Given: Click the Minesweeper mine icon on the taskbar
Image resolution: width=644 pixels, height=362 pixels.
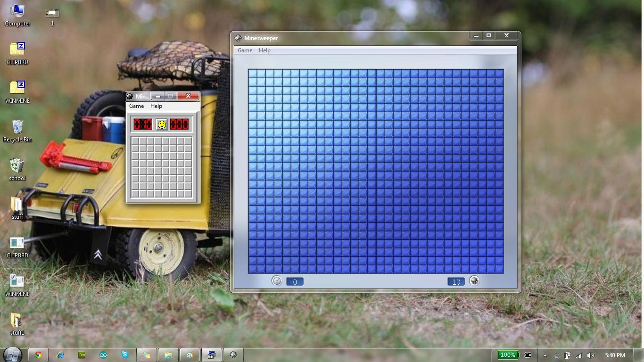Looking at the screenshot, I should pos(233,355).
